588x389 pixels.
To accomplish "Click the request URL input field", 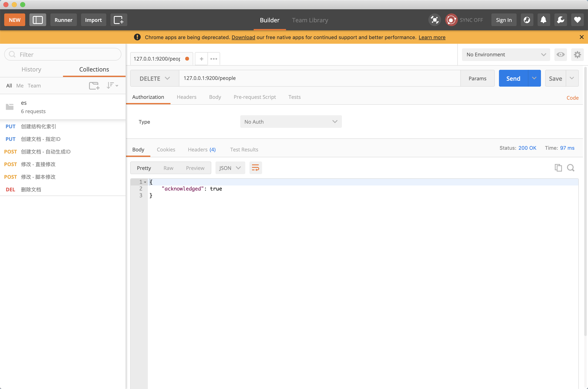I will (319, 78).
